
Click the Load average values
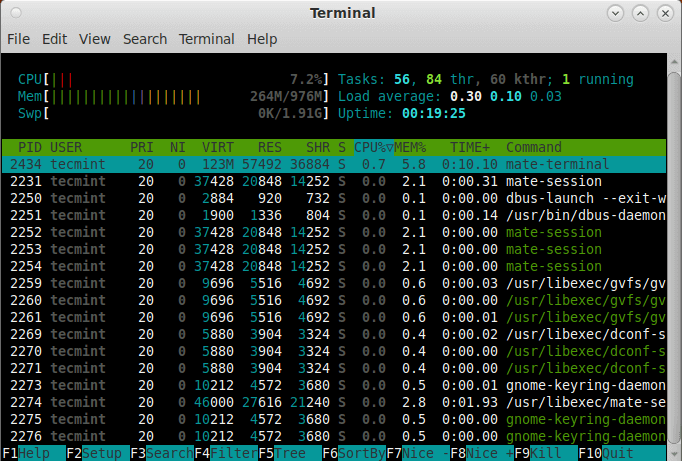point(505,97)
